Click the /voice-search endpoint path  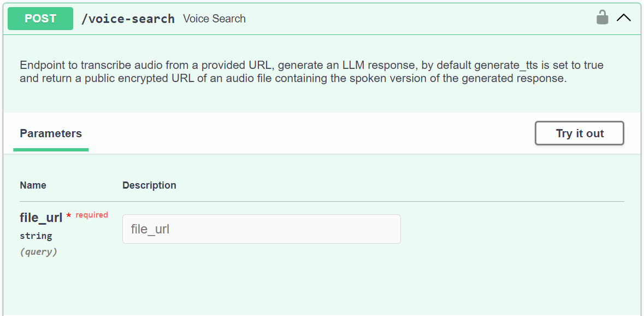(x=128, y=19)
